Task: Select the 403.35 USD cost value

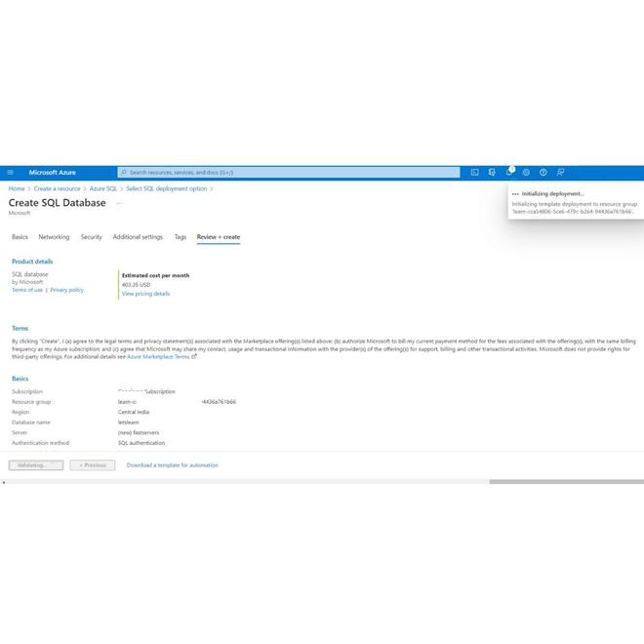Action: pyautogui.click(x=136, y=285)
